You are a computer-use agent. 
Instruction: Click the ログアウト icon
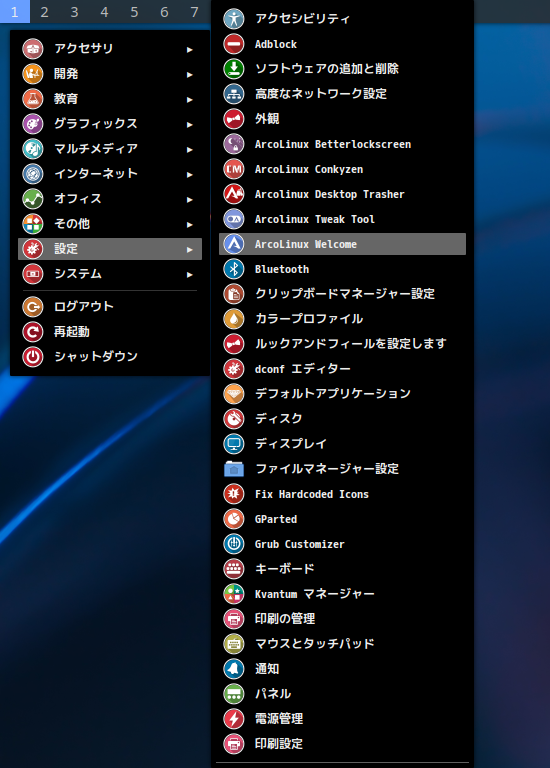[x=33, y=307]
